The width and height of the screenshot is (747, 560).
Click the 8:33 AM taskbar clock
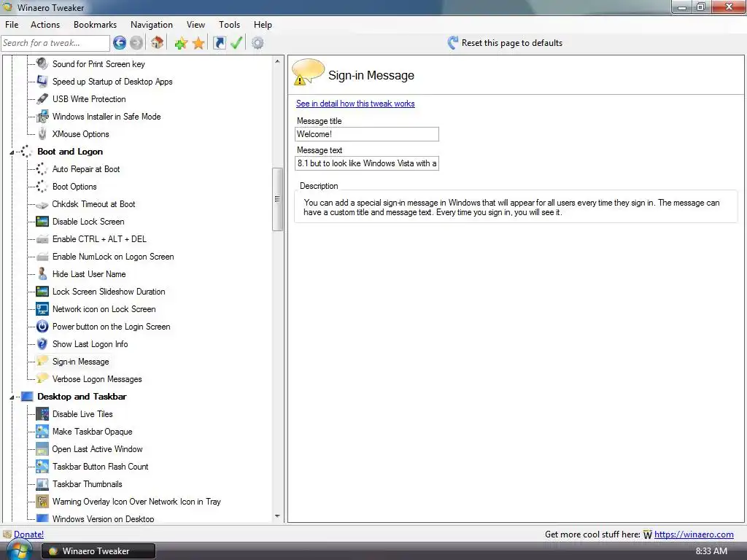(x=711, y=551)
